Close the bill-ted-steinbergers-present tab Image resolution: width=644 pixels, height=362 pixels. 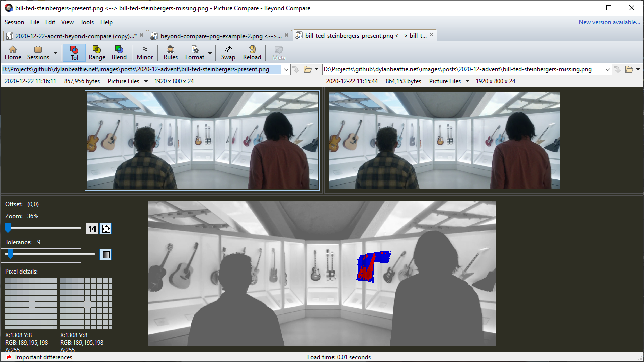pos(431,35)
